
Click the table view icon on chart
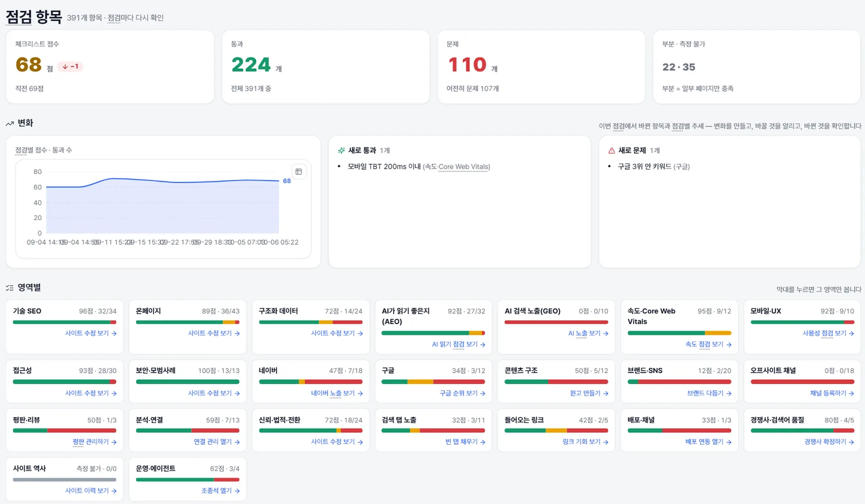tap(298, 172)
